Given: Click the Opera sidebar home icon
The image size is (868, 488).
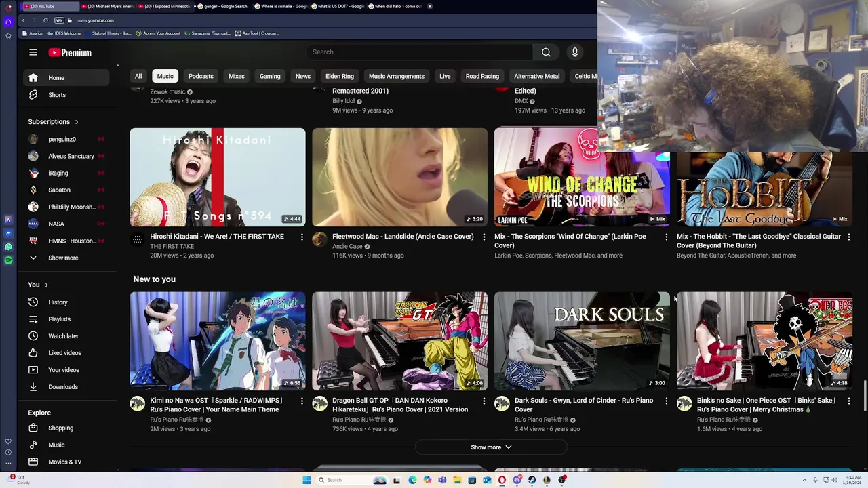Looking at the screenshot, I should point(8,22).
